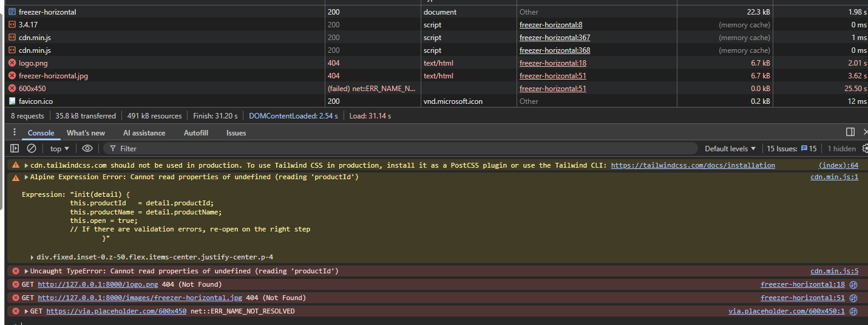Click AI icon beside freezer-horizontal.jpg 404 error
Image resolution: width=868 pixels, height=325 pixels.
tap(853, 298)
